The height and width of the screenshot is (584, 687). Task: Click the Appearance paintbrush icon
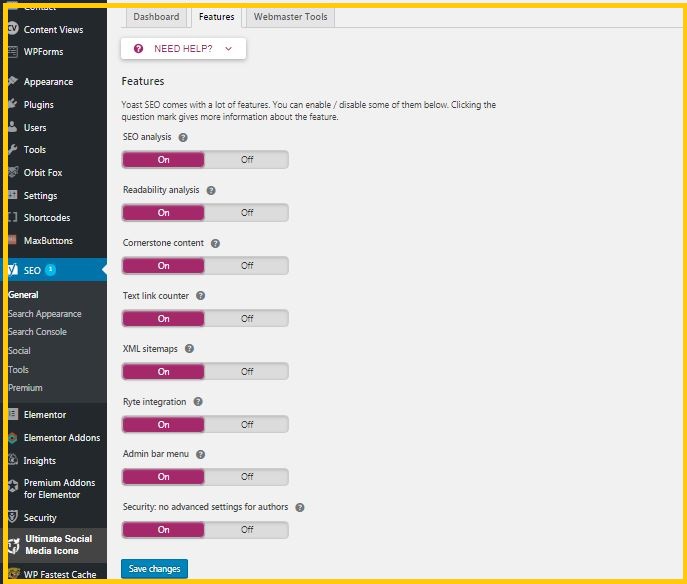13,81
